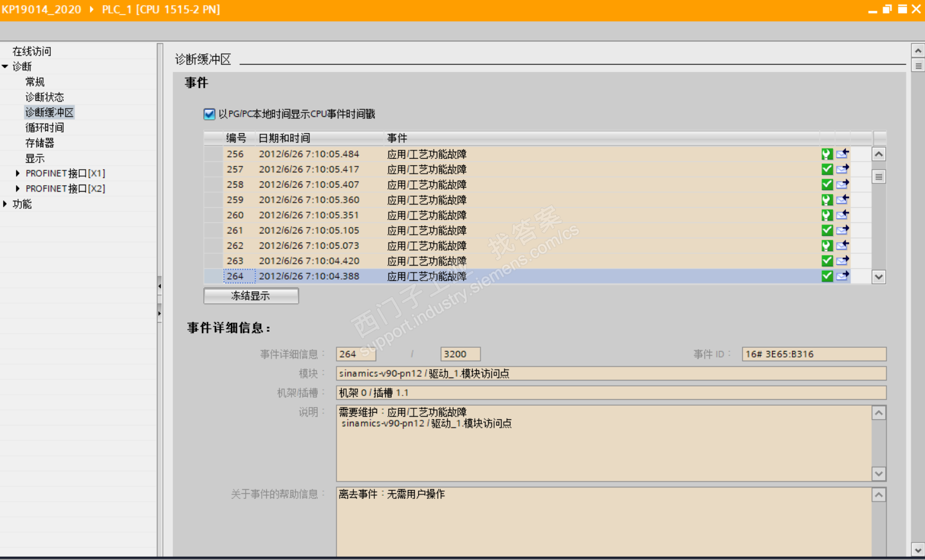Click the green check status icon in row 263
This screenshot has height=560, width=925.
pyautogui.click(x=827, y=261)
